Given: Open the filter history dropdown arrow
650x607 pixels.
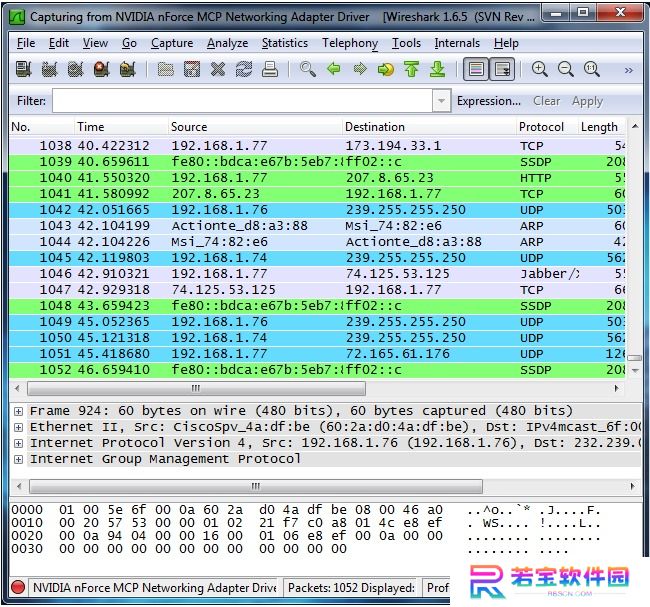Looking at the screenshot, I should click(441, 101).
